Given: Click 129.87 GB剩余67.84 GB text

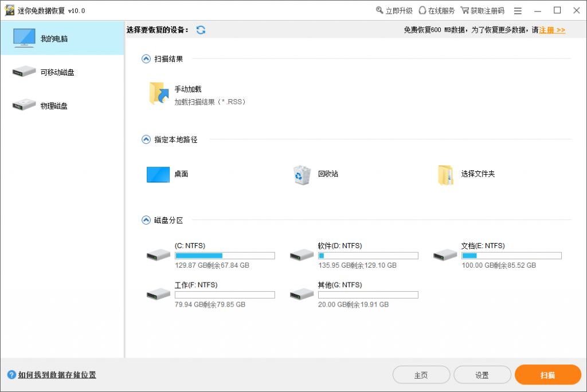Looking at the screenshot, I should click(212, 265).
